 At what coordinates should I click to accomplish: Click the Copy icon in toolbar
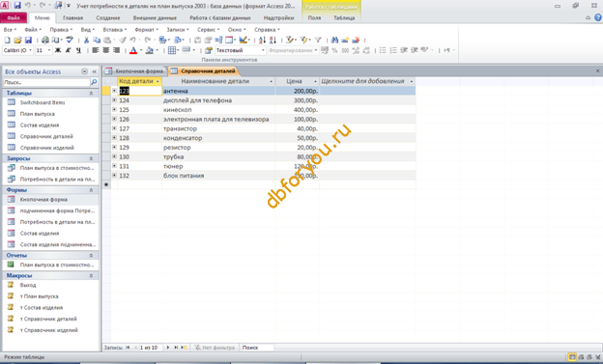coord(97,40)
